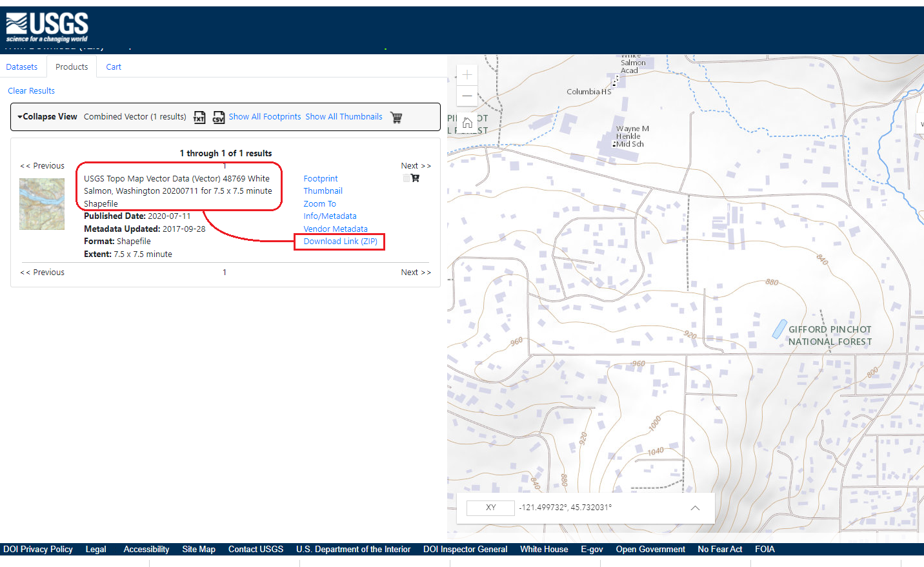Toggle Show All Thumbnails

click(343, 116)
